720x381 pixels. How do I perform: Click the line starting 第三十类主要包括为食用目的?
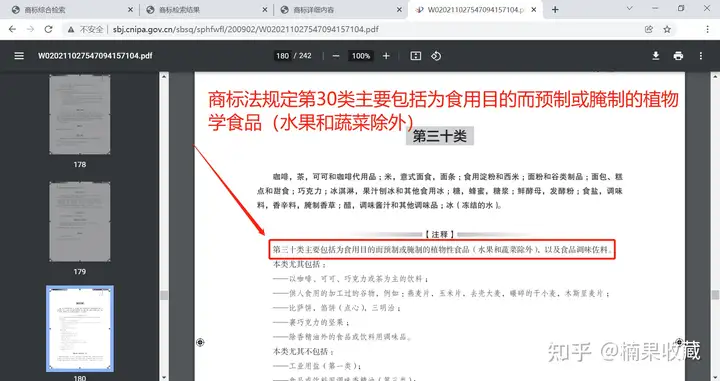coord(442,250)
